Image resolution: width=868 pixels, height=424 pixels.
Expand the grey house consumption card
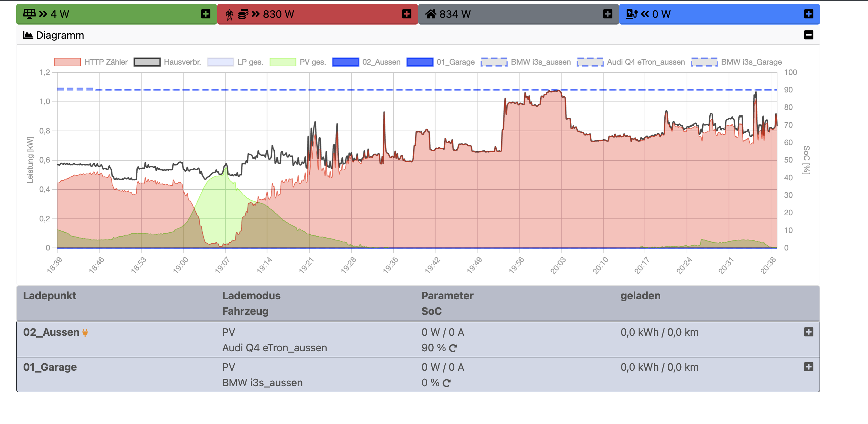point(608,14)
